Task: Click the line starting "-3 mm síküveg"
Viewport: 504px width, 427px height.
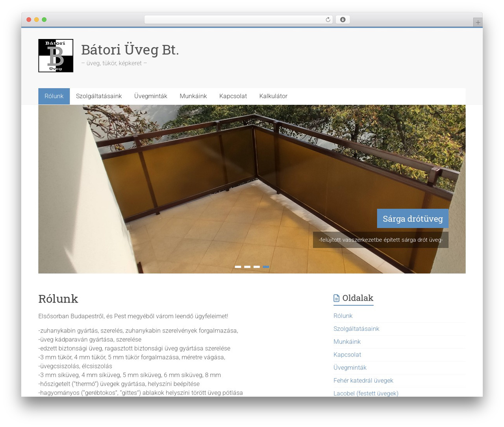Action: (130, 375)
